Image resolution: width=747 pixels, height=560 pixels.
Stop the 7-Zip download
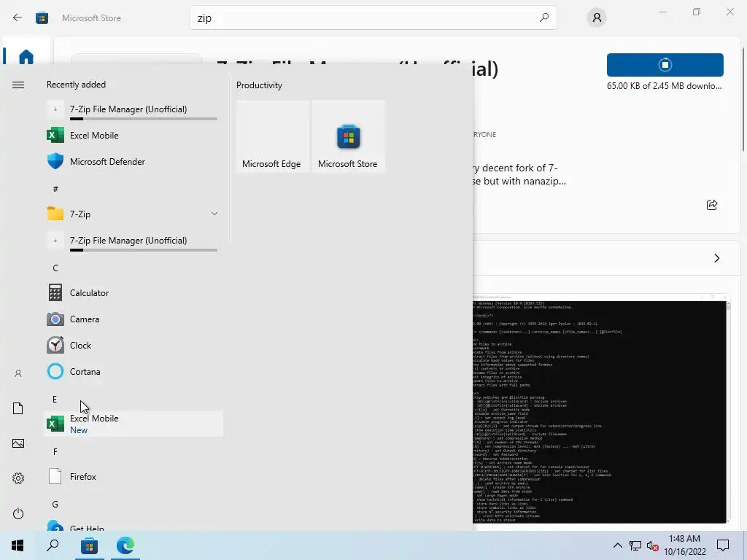point(665,65)
